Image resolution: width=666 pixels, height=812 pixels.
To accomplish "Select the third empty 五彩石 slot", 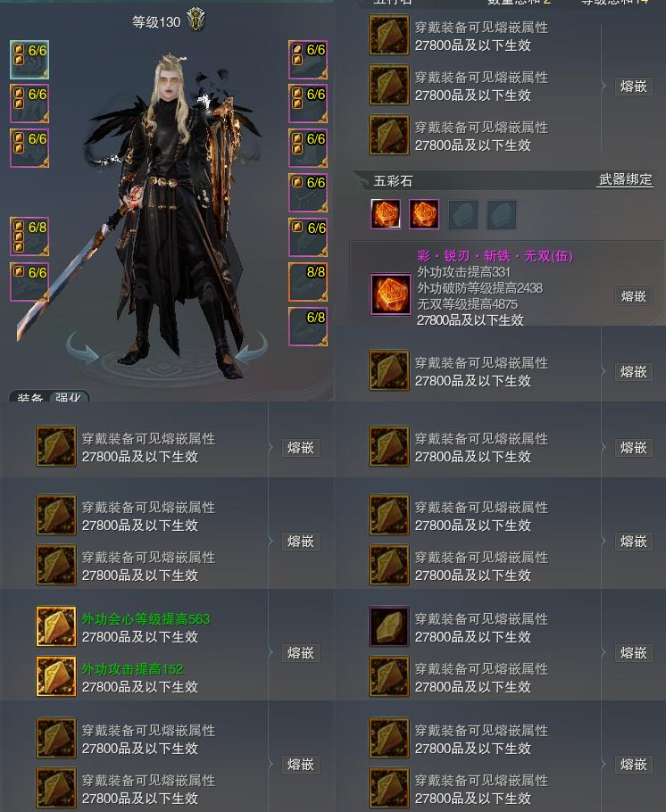I will click(462, 214).
